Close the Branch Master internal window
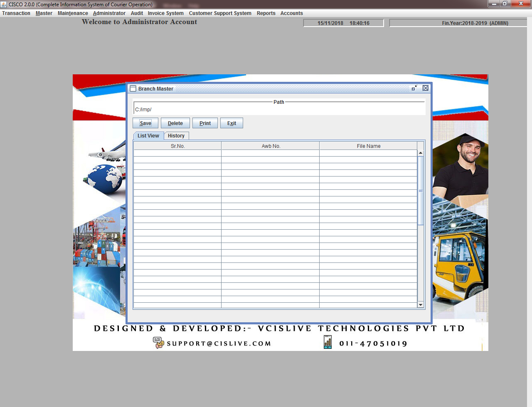The width and height of the screenshot is (532, 407). click(x=426, y=88)
